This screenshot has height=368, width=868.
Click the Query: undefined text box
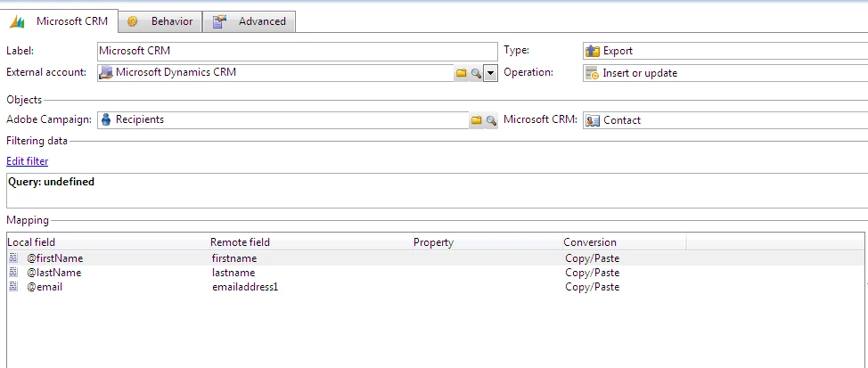[437, 191]
